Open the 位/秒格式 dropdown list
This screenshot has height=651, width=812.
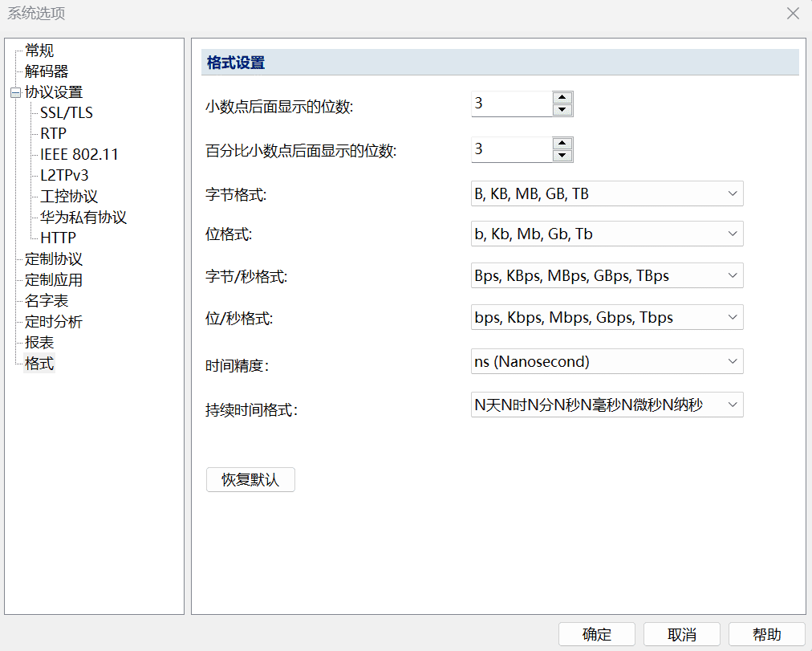[x=732, y=317]
